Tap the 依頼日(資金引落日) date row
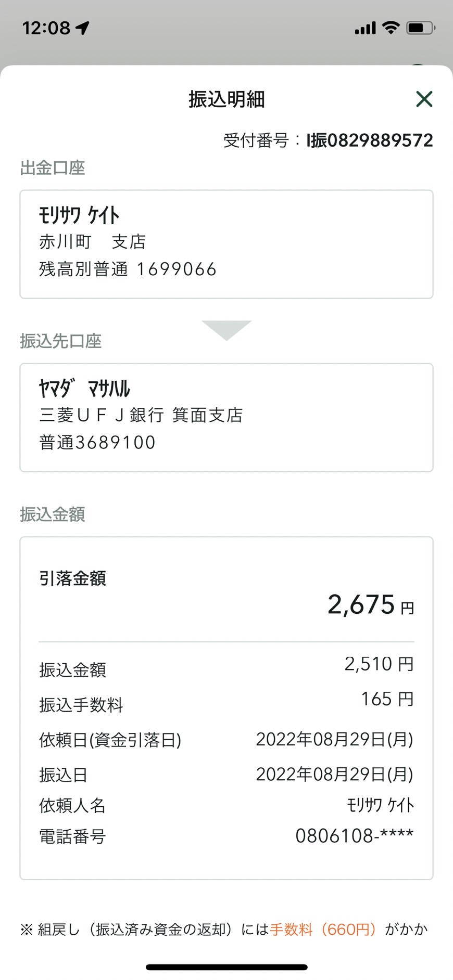 [x=227, y=740]
